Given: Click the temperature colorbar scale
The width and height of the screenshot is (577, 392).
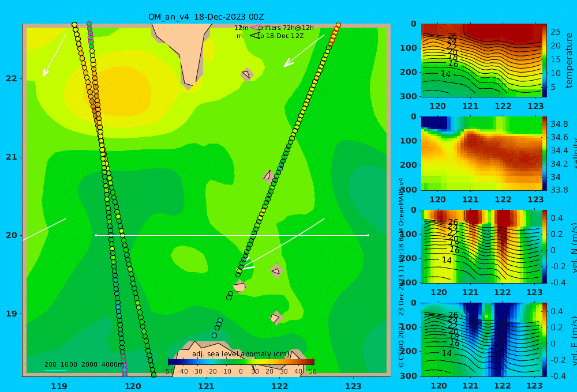Looking at the screenshot, I should click(545, 61).
